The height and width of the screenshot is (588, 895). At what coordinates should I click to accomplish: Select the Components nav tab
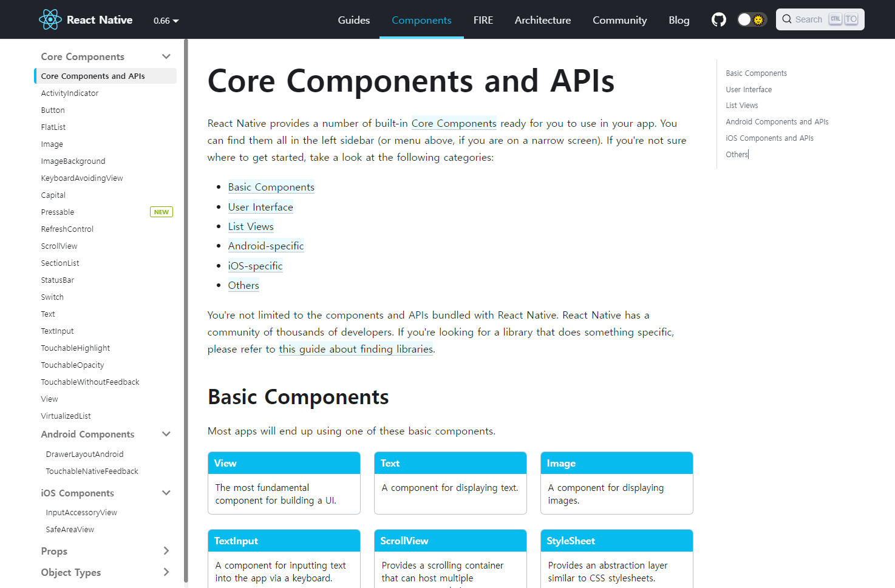(x=421, y=20)
